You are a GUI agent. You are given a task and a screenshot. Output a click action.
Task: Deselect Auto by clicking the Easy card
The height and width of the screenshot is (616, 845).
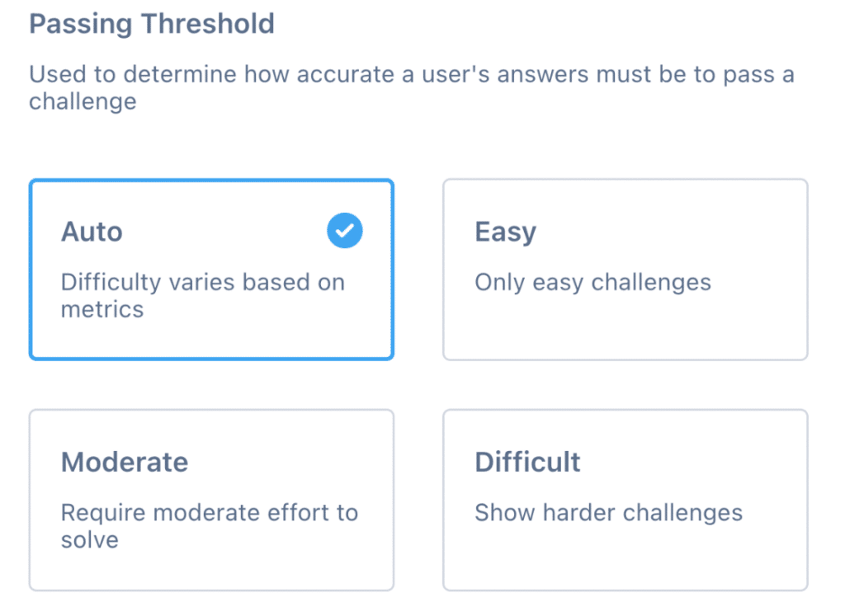[x=625, y=269]
